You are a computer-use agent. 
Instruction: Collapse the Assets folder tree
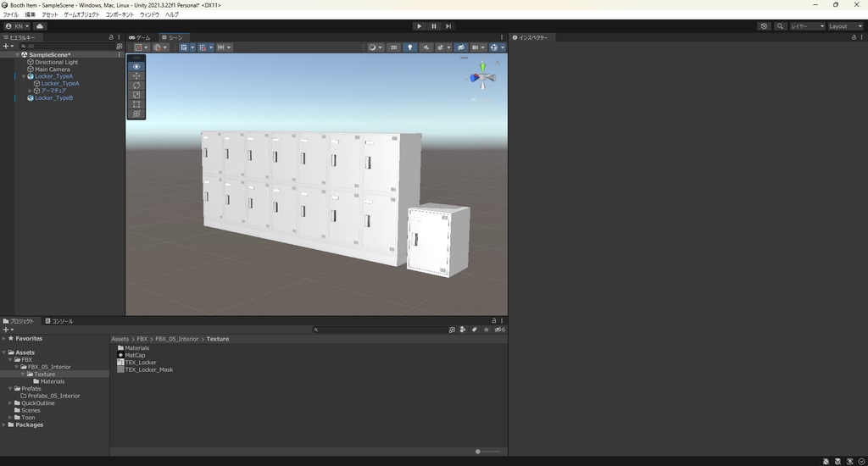[x=4, y=352]
